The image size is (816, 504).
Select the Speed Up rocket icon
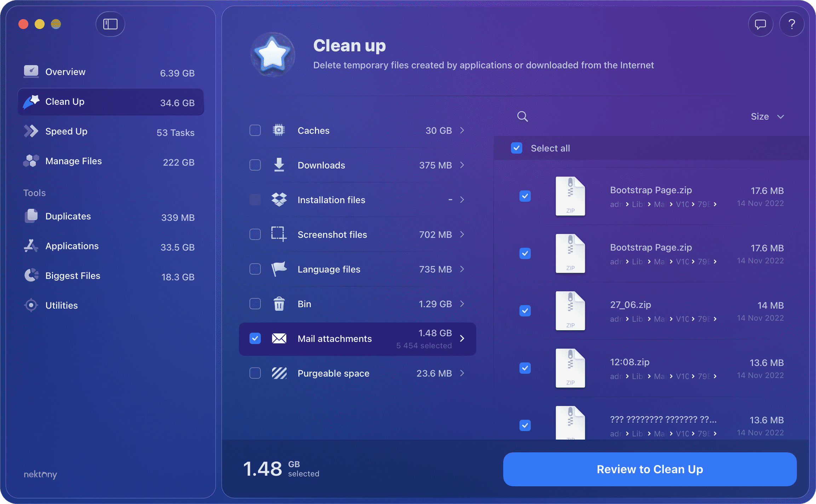31,131
